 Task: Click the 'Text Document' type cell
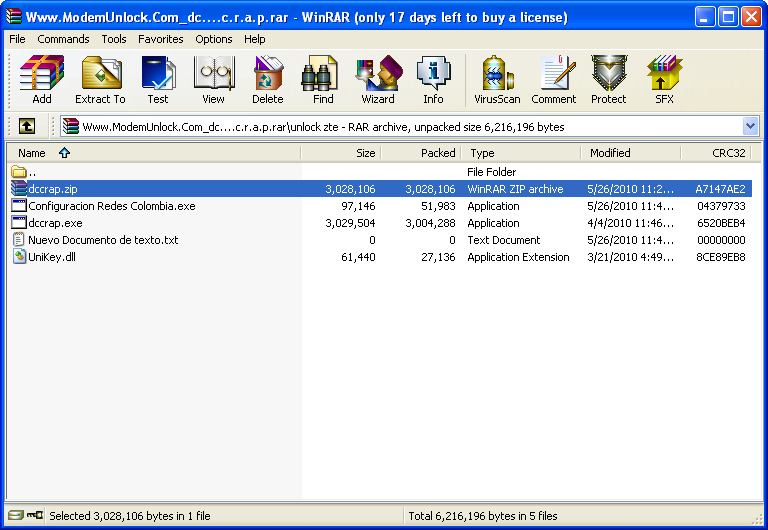coord(504,240)
